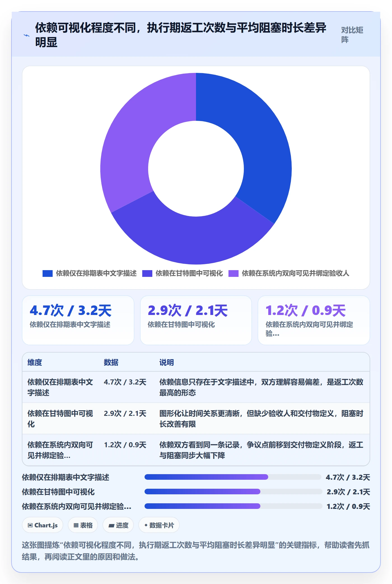Image resolution: width=392 pixels, height=584 pixels.
Task: Open the 2.9次 / 2.1天 data card
Action: click(x=196, y=320)
